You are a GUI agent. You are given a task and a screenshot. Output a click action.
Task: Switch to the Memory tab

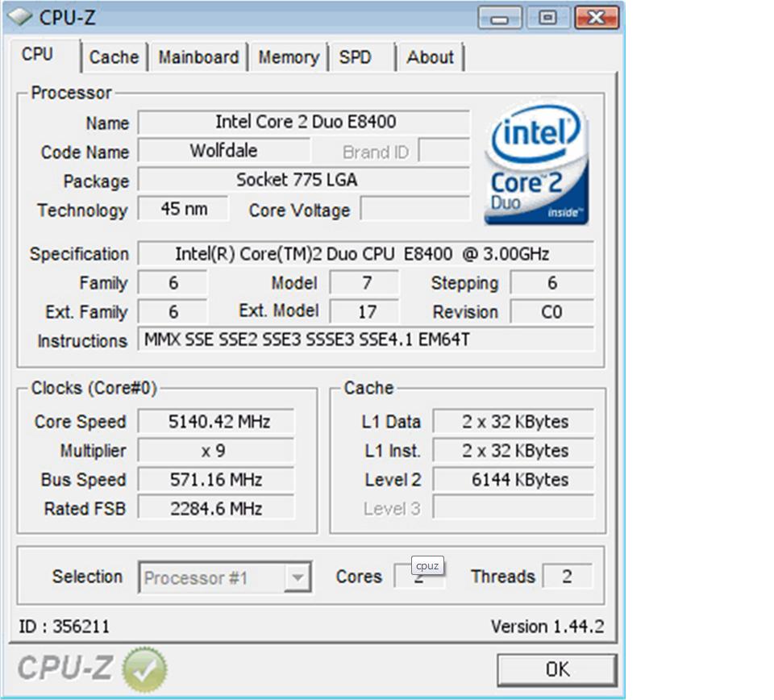click(289, 57)
